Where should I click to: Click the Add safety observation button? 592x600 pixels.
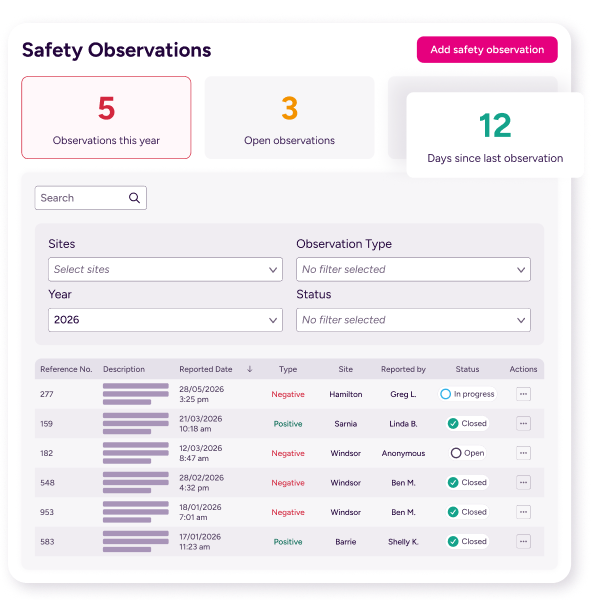(487, 50)
